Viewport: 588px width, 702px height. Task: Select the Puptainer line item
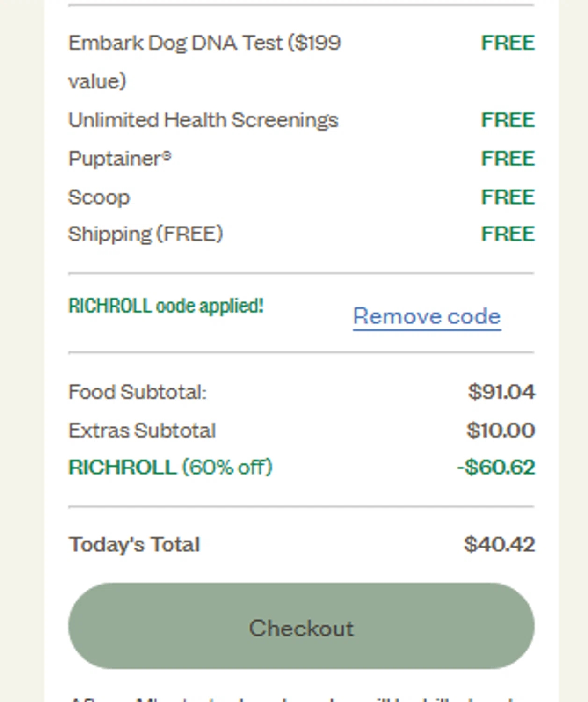pyautogui.click(x=120, y=159)
